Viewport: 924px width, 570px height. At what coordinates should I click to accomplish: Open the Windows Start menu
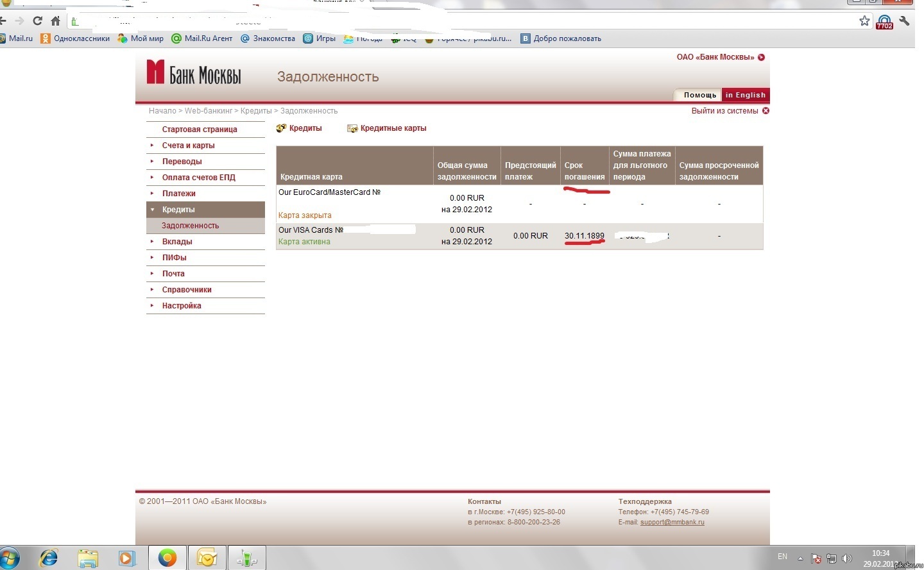coord(9,558)
